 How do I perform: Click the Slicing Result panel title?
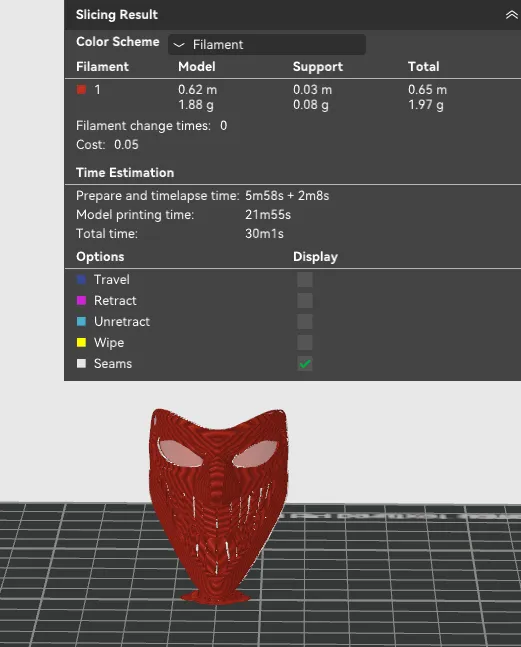pos(117,15)
